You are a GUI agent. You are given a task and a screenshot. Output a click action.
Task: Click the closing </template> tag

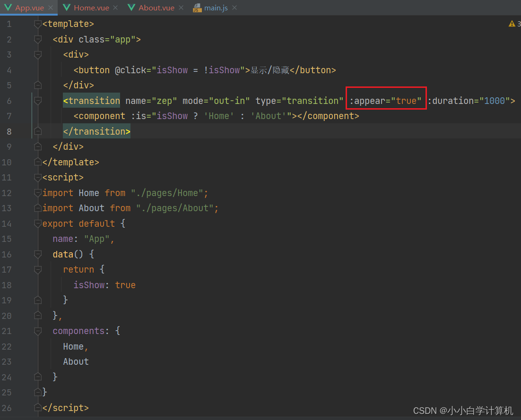point(70,163)
